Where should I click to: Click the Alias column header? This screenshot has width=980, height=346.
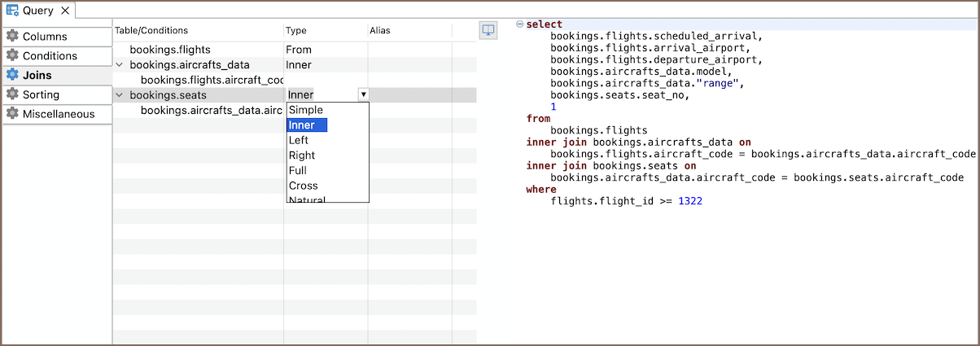tap(380, 30)
